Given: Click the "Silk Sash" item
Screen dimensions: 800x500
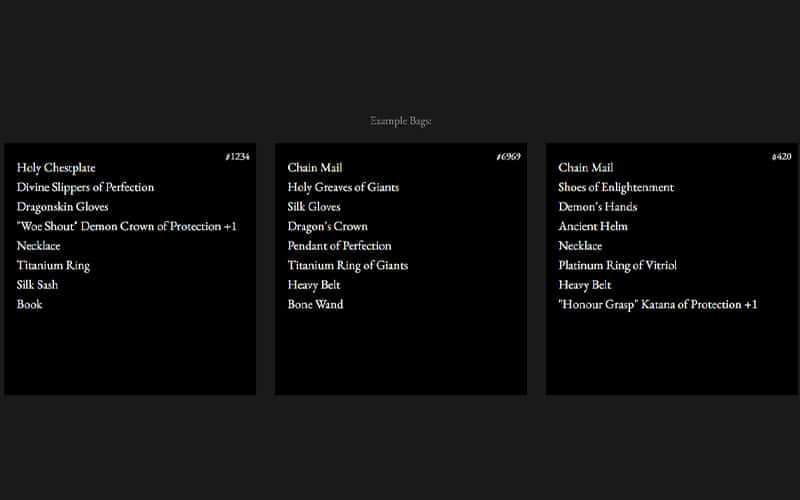Looking at the screenshot, I should [x=37, y=285].
